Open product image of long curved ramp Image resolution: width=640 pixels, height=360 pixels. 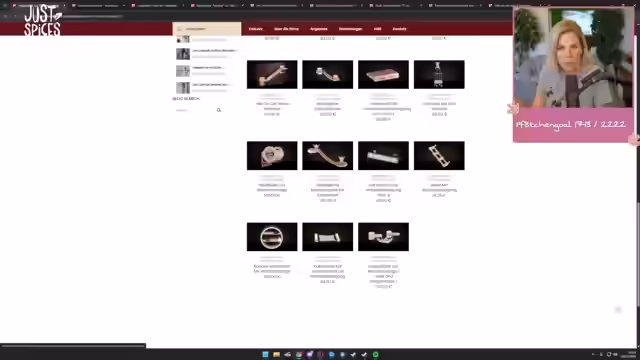coord(328,156)
